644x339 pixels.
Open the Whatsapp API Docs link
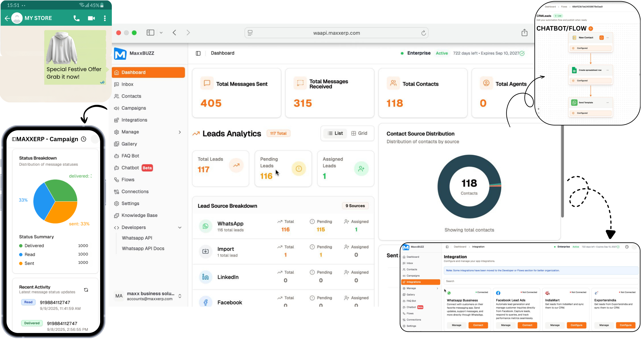143,248
